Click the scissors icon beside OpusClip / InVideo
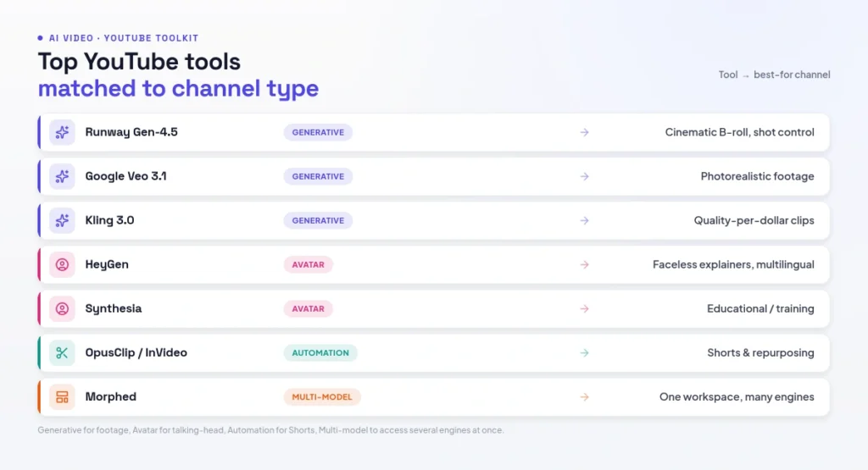This screenshot has height=470, width=868. coord(62,353)
